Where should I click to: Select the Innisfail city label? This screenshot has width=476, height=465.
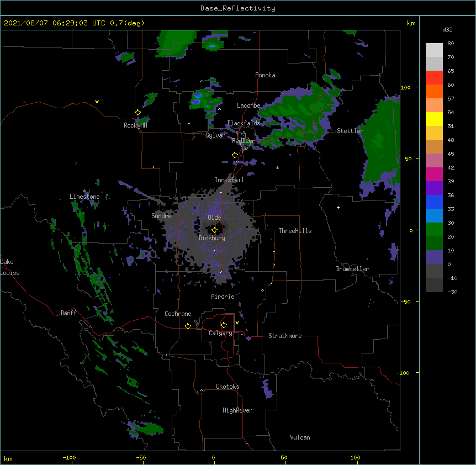click(229, 180)
